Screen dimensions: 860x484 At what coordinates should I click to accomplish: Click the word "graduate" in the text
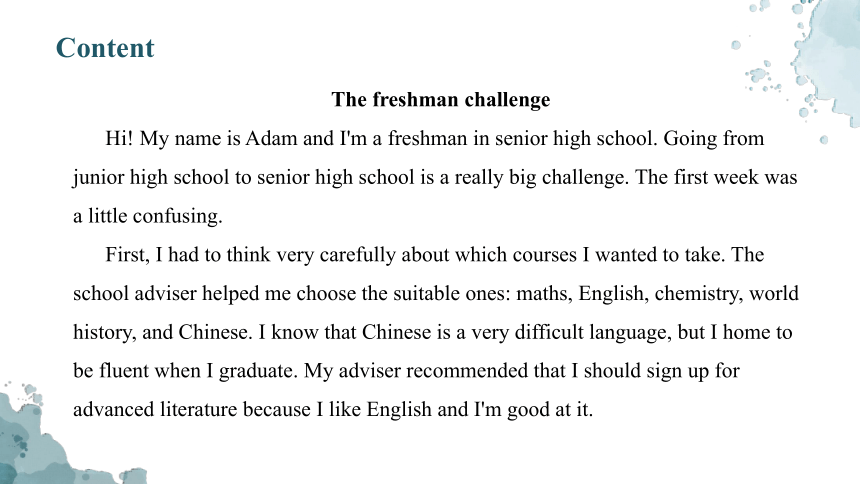click(258, 372)
